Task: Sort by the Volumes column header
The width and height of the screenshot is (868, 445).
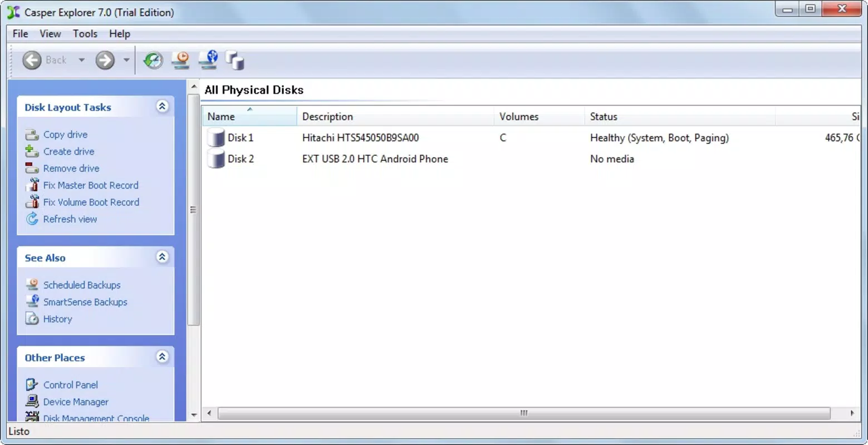Action: pyautogui.click(x=539, y=116)
